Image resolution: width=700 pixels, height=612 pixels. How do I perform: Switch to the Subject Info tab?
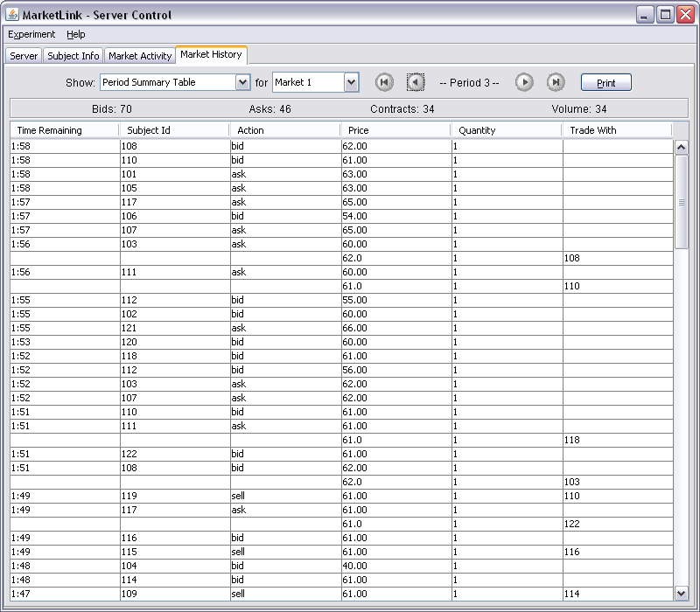tap(73, 56)
